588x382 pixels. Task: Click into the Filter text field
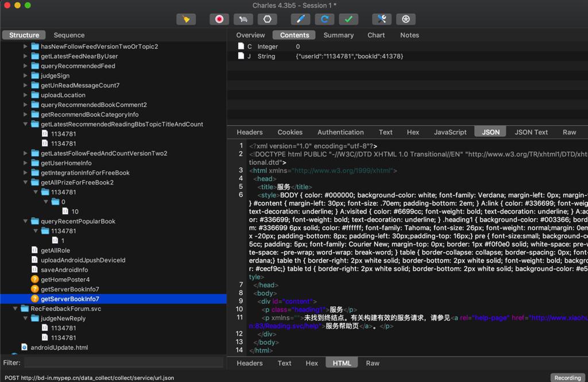tap(123, 363)
